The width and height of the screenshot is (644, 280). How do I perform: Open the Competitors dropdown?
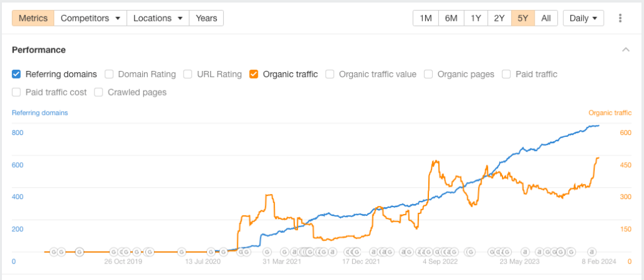pyautogui.click(x=91, y=18)
